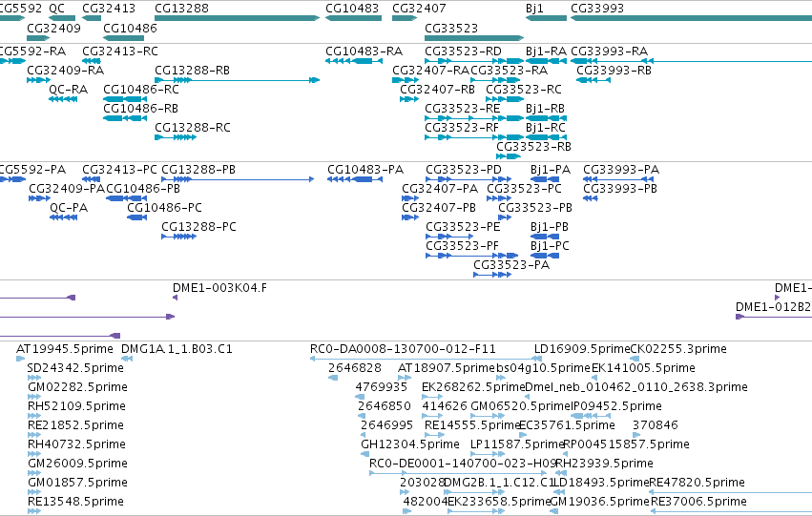Click transcript CG10486-RC

[x=125, y=99]
